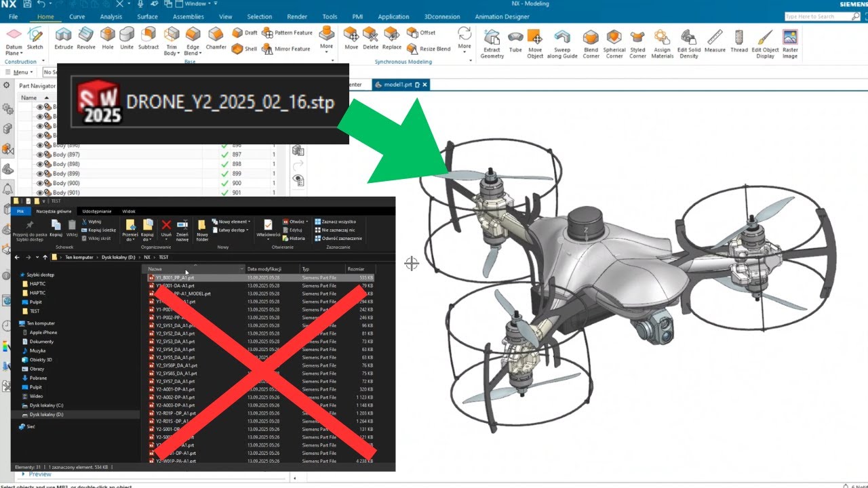Image resolution: width=868 pixels, height=488 pixels.
Task: Save file from NX quick access toolbar
Action: click(x=28, y=4)
